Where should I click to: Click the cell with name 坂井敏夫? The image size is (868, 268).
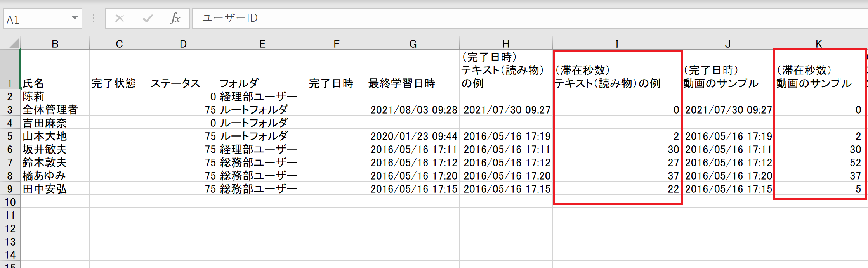pos(55,149)
